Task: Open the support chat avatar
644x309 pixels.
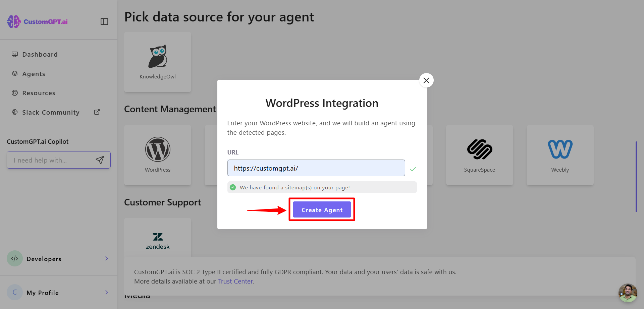Action: coord(628,293)
